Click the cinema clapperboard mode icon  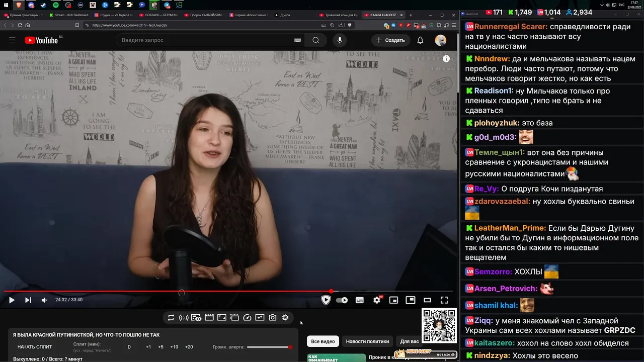(209, 318)
